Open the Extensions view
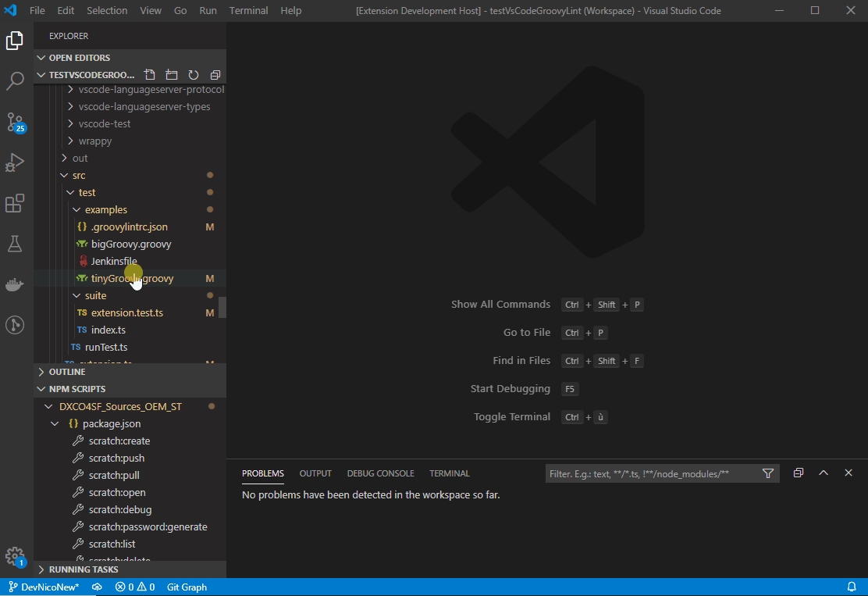The width and height of the screenshot is (868, 596). (x=15, y=204)
